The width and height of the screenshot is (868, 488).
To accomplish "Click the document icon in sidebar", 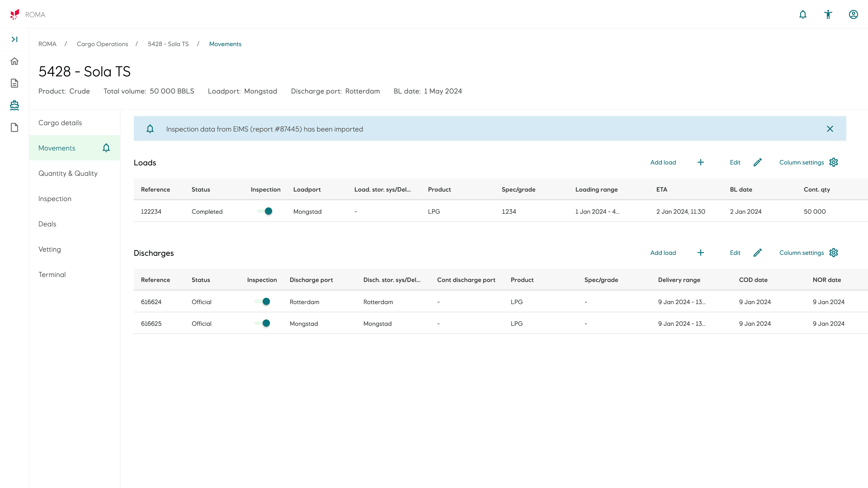I will coord(14,83).
